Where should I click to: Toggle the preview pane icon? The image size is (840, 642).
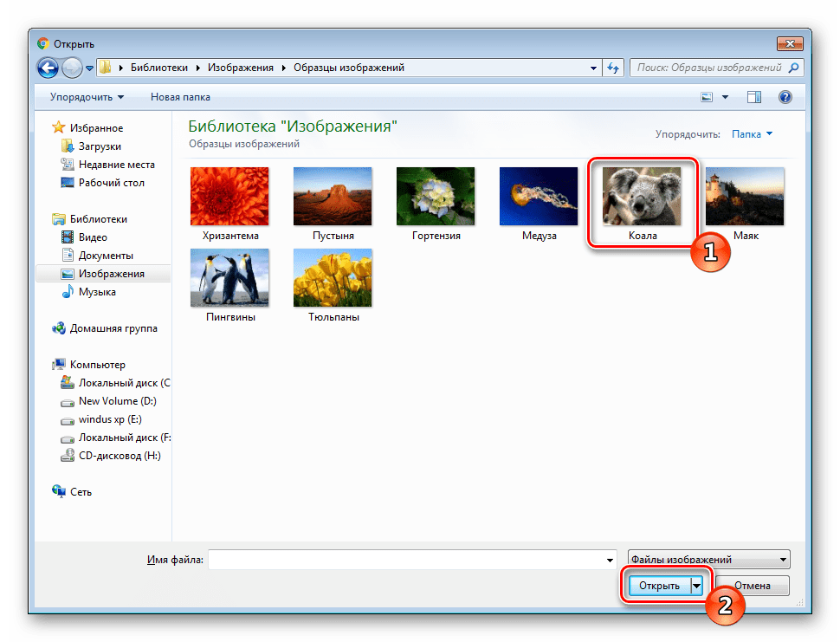tap(754, 97)
